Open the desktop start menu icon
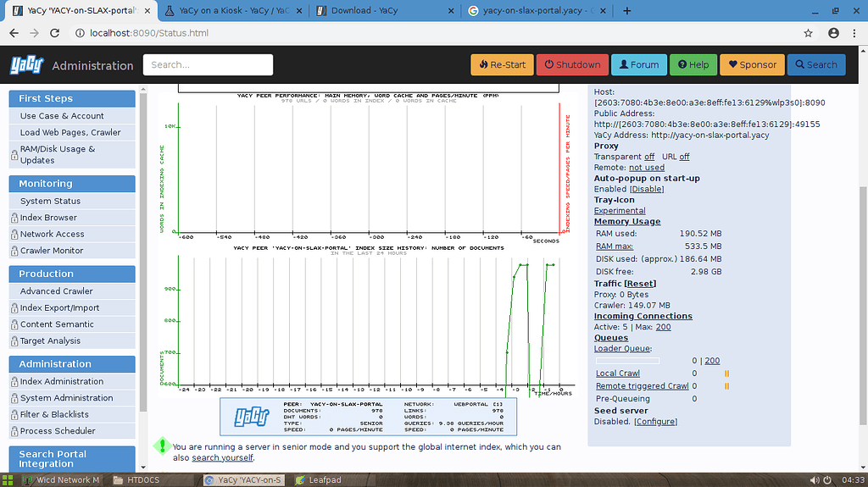This screenshot has height=487, width=868. tap(7, 480)
